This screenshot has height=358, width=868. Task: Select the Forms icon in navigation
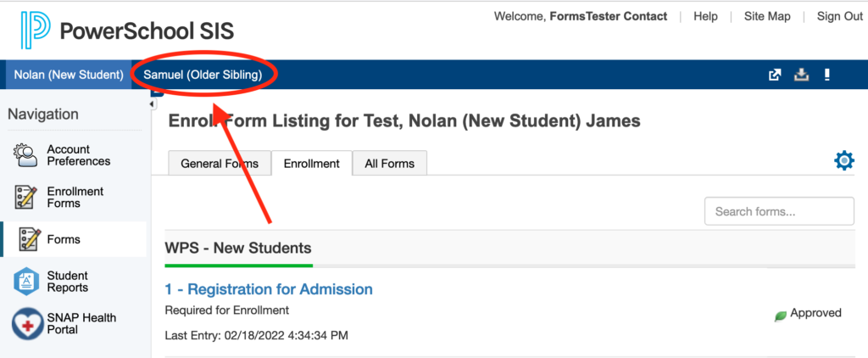pyautogui.click(x=30, y=239)
